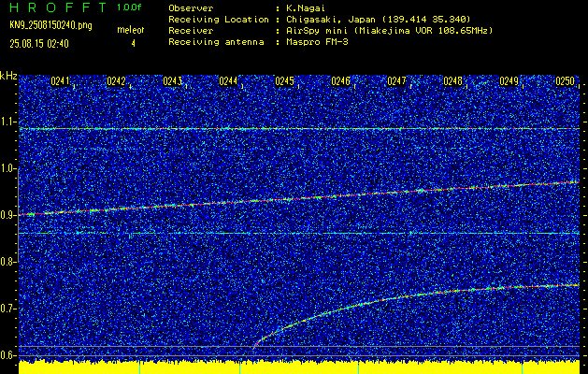Click the 0246 time label
The height and width of the screenshot is (374, 588).
point(340,81)
